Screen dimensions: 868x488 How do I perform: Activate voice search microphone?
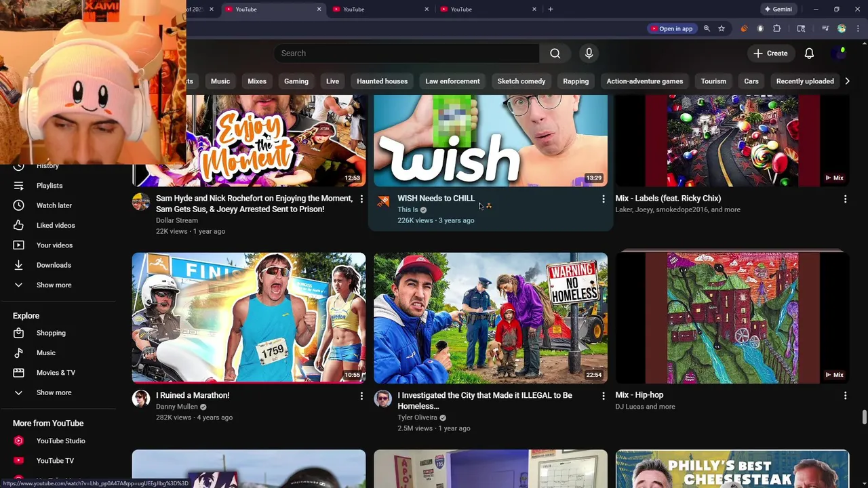[589, 53]
